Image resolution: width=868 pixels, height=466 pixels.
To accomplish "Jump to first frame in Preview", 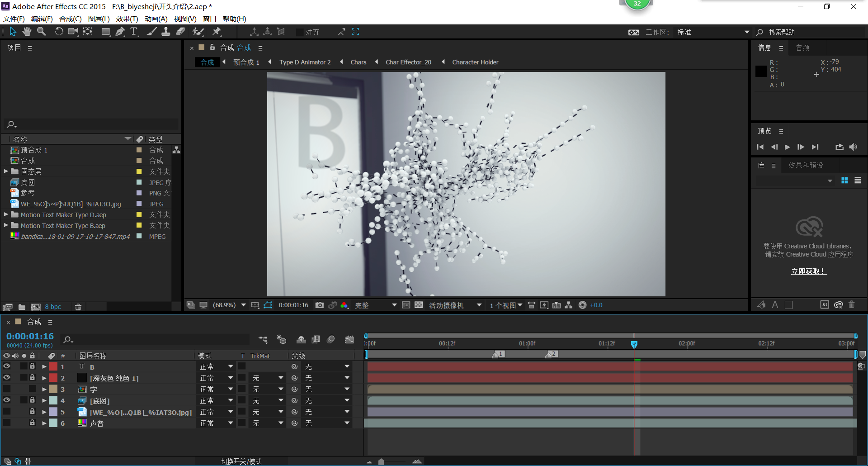I will (x=760, y=147).
